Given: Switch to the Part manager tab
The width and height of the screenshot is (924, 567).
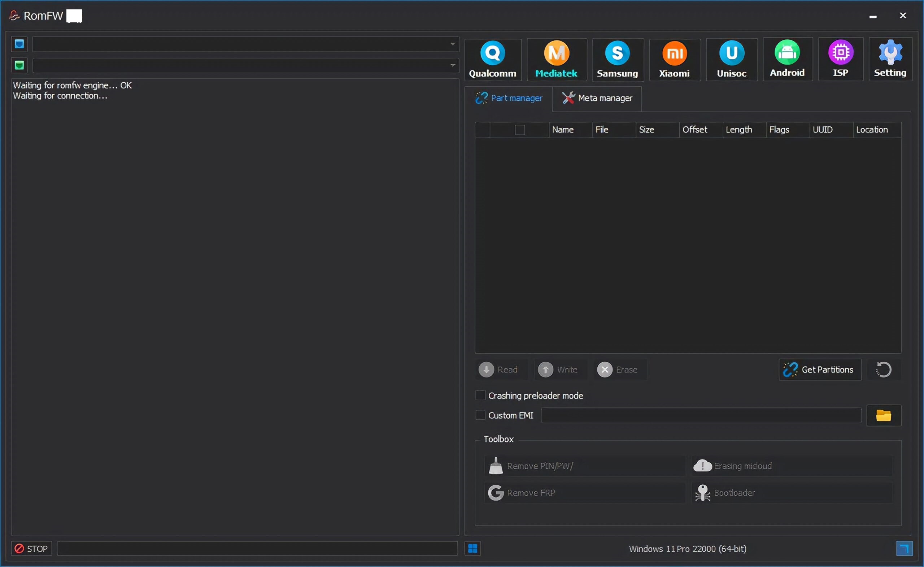Looking at the screenshot, I should (x=509, y=98).
